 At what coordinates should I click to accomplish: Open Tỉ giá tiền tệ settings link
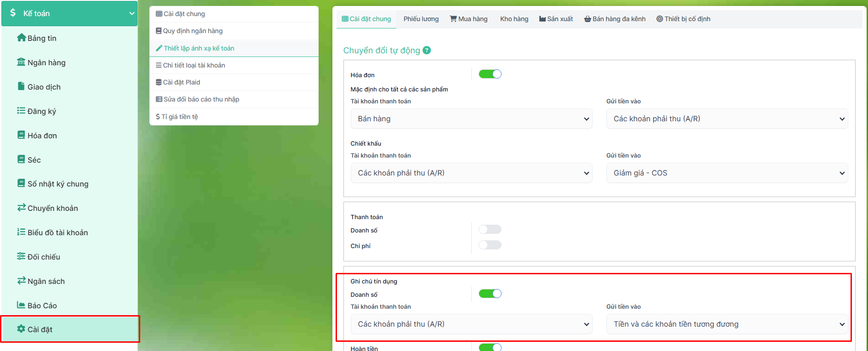[x=180, y=117]
